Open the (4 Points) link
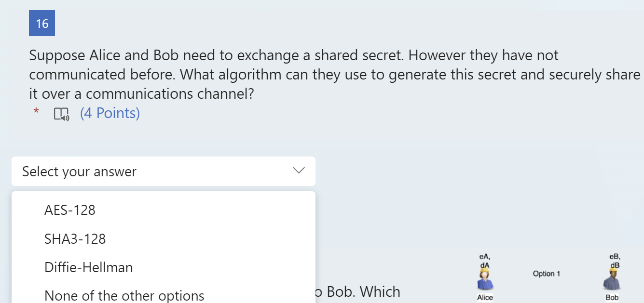 (110, 112)
